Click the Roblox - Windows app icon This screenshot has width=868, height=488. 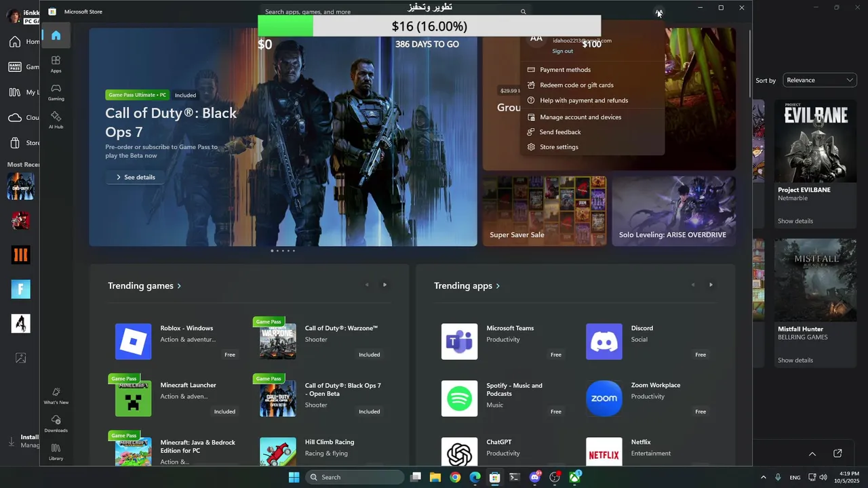click(x=134, y=341)
